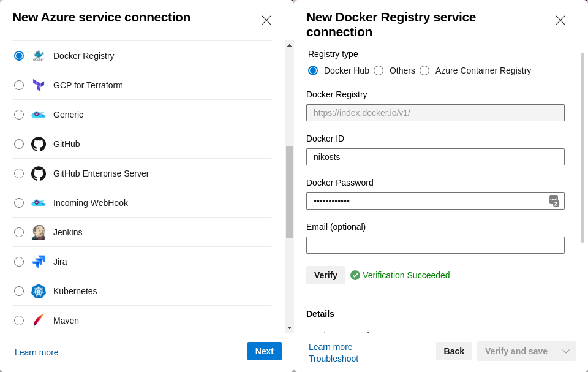Select the Incoming WebHook radio button
588x372 pixels.
click(19, 203)
